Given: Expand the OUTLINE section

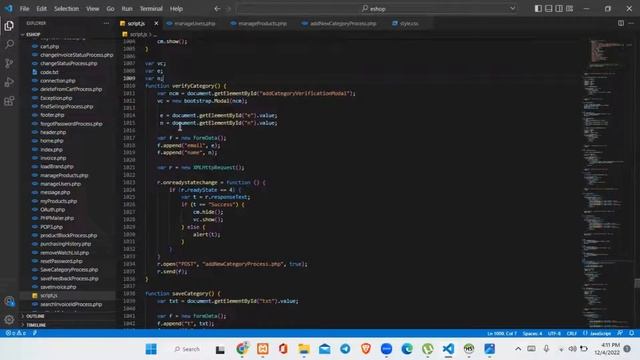Looking at the screenshot, I should [35, 316].
